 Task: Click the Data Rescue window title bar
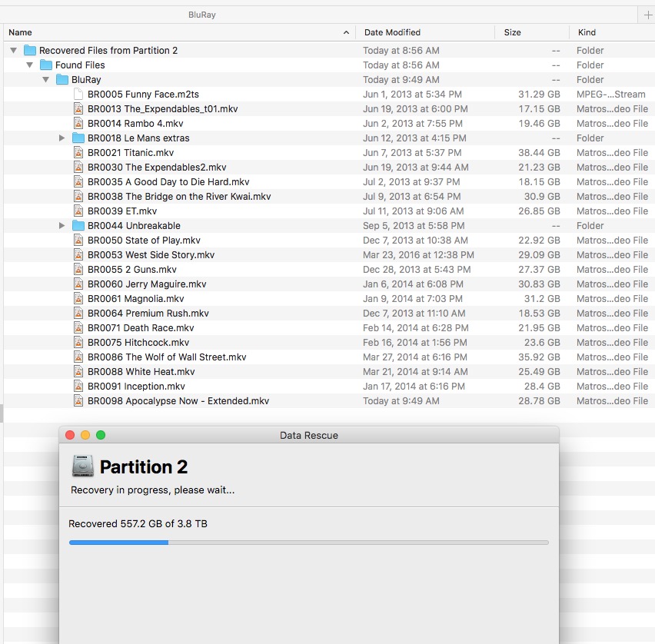(309, 435)
